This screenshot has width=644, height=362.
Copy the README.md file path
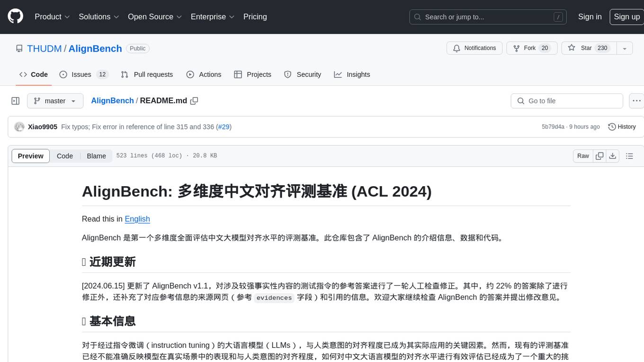click(194, 100)
